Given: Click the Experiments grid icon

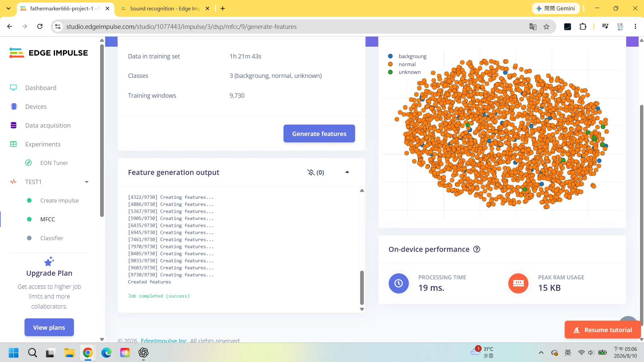Looking at the screenshot, I should (x=13, y=144).
